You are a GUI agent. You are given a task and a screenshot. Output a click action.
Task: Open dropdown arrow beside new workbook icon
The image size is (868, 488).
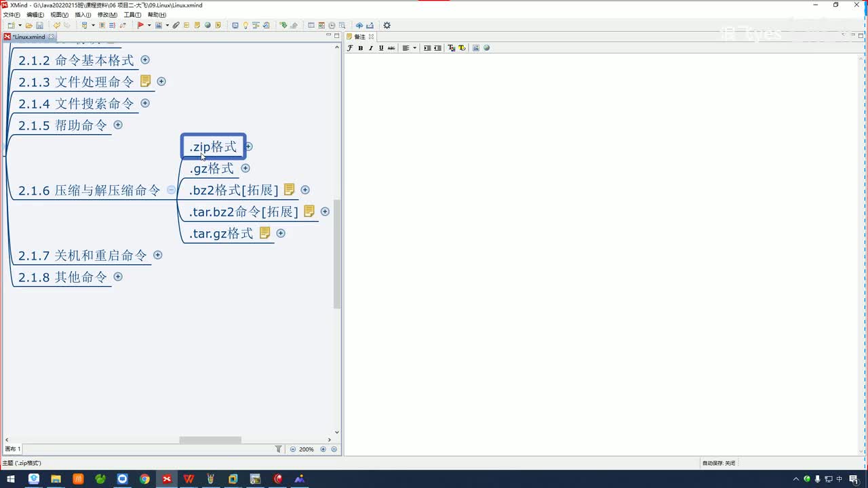pyautogui.click(x=20, y=25)
